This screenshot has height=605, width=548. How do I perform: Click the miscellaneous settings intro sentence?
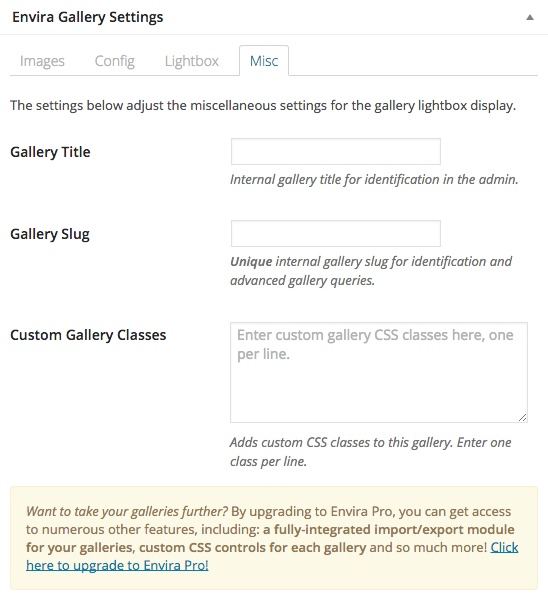coord(263,105)
